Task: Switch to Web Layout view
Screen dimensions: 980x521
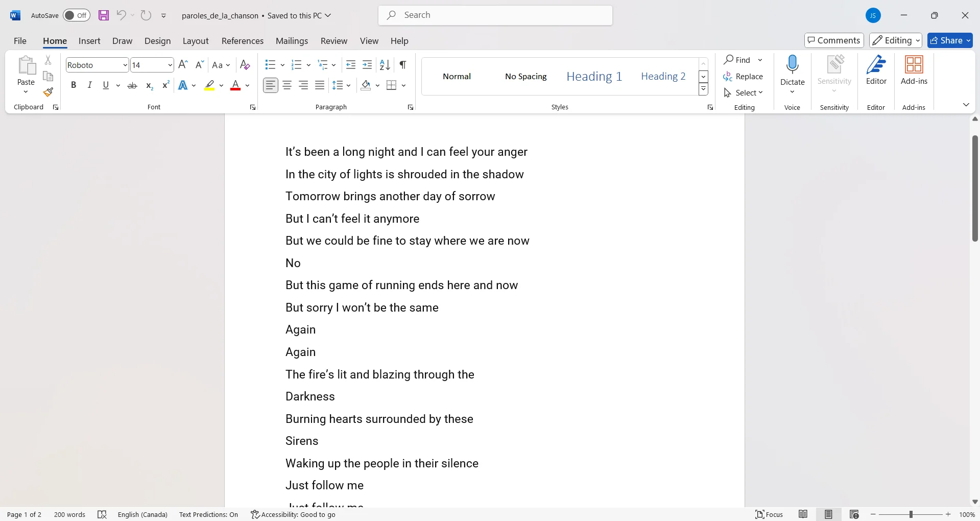Action: (854, 514)
